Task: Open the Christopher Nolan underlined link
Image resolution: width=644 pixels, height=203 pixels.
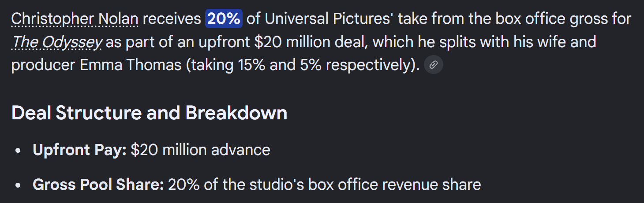Action: point(75,18)
